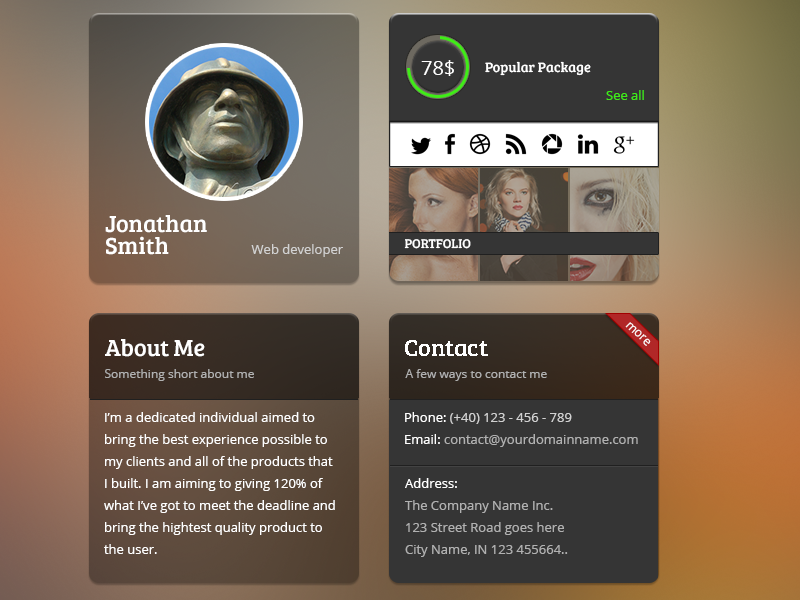Click the 78$ circular price indicator
800x600 pixels.
(438, 67)
